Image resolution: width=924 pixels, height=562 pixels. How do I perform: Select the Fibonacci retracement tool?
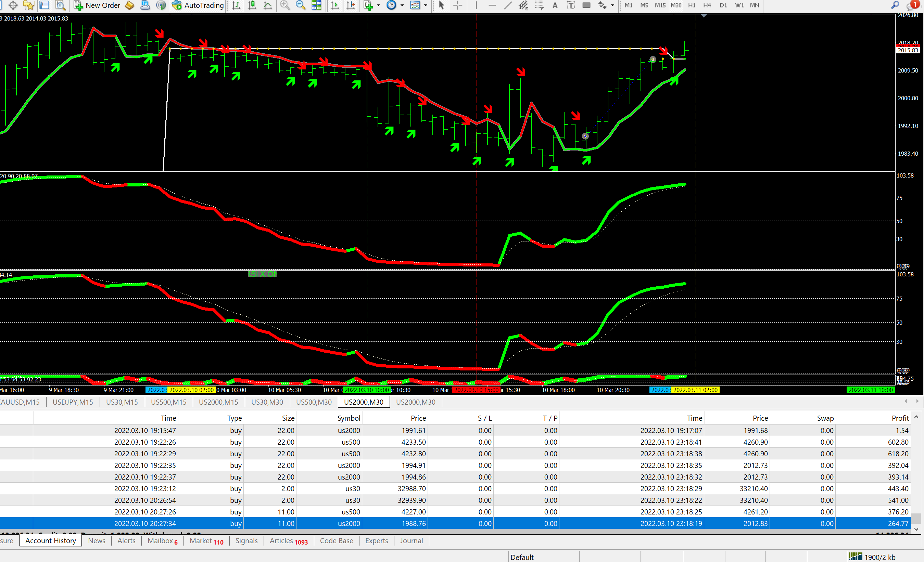pyautogui.click(x=539, y=5)
